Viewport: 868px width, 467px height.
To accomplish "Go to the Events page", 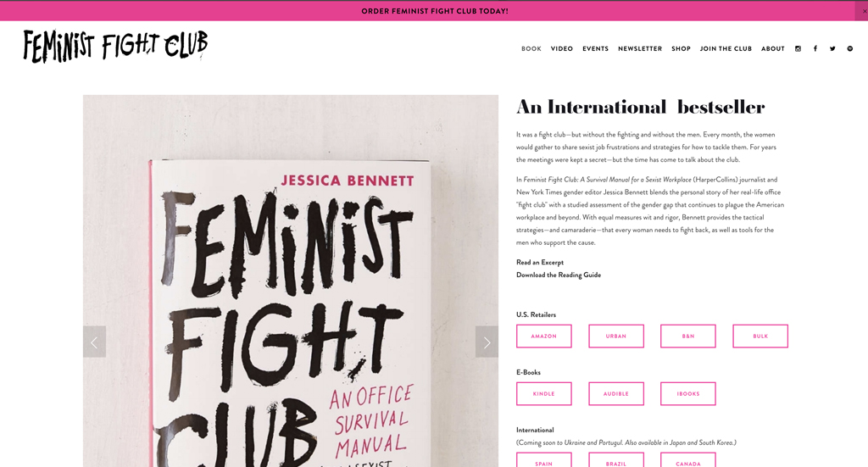I will tap(595, 49).
